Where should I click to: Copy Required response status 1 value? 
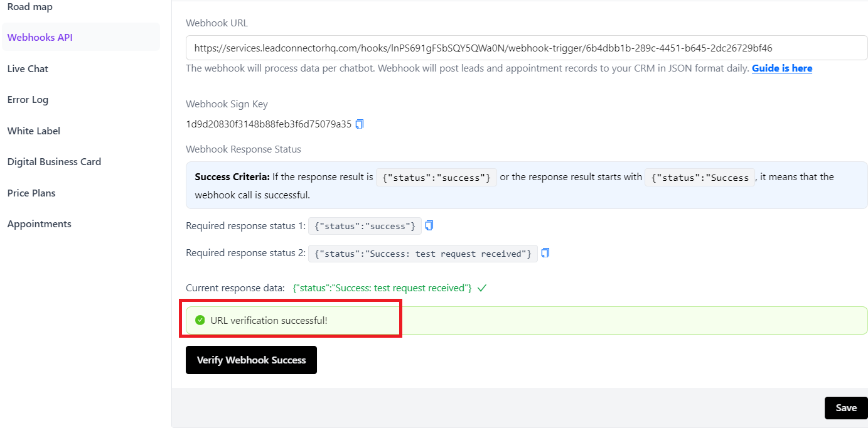coord(429,225)
